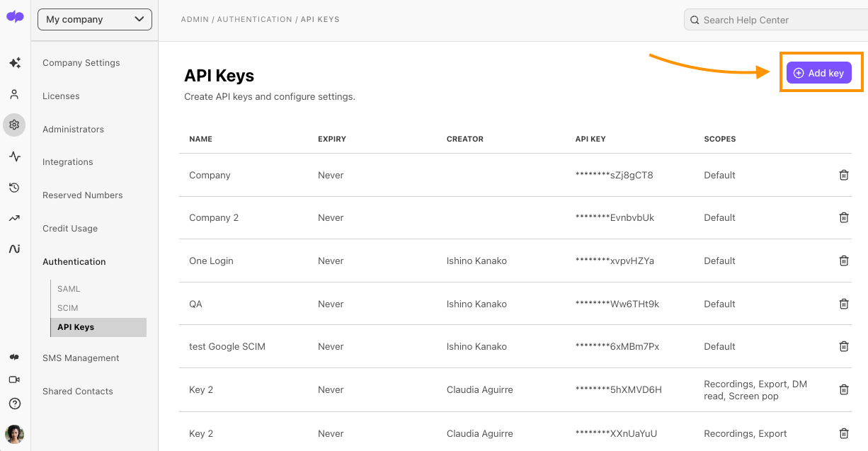Delete the Company API key

coord(844,175)
